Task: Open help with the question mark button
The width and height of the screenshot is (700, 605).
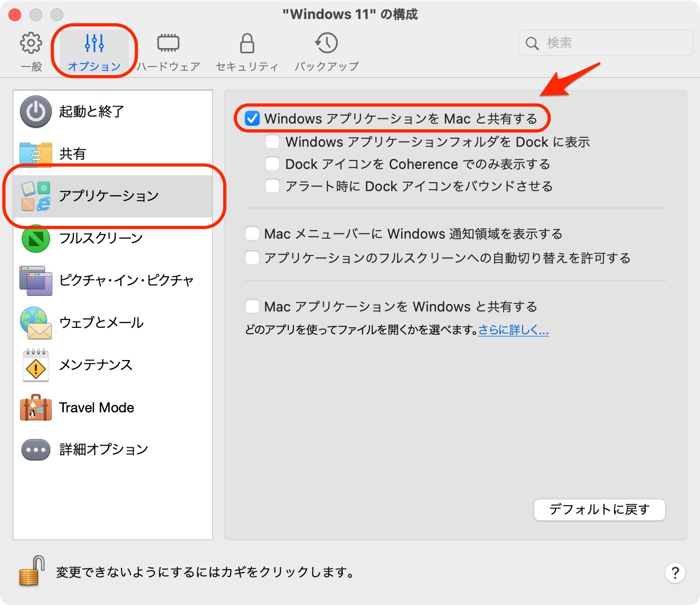Action: click(675, 573)
